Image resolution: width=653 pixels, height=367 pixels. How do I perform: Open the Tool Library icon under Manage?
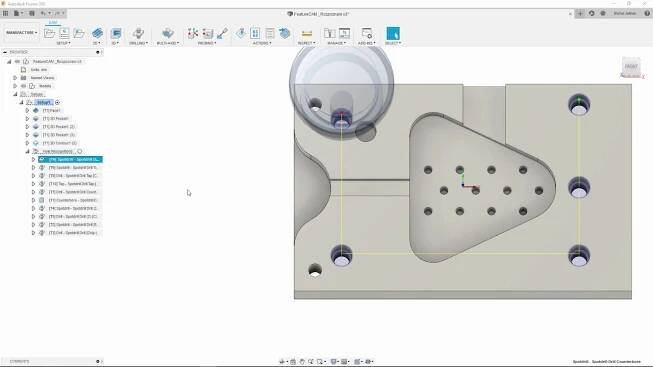click(329, 33)
